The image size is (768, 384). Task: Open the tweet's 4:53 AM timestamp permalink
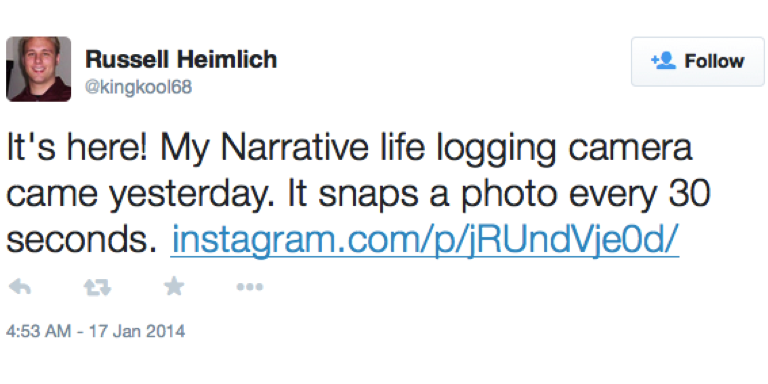[x=38, y=331]
